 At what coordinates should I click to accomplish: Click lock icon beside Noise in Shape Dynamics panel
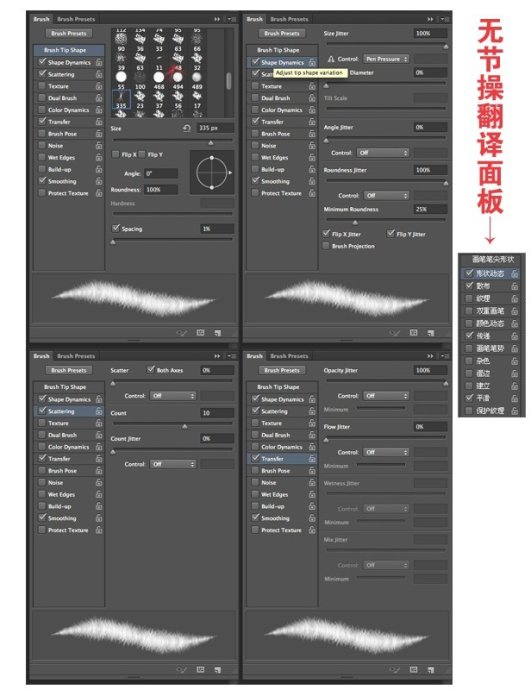tap(312, 146)
